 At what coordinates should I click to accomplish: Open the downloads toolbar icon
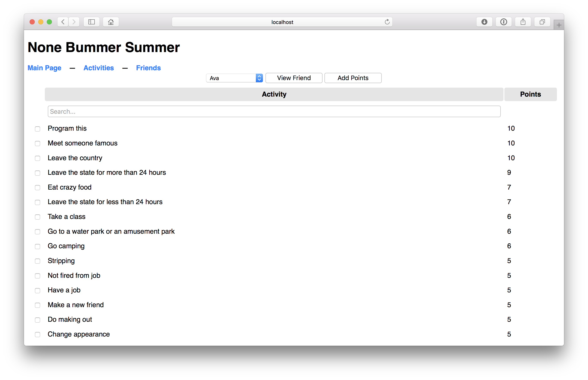click(484, 22)
